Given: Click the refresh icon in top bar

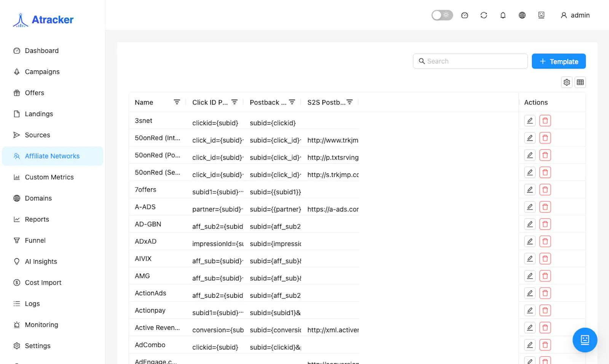Looking at the screenshot, I should (484, 15).
